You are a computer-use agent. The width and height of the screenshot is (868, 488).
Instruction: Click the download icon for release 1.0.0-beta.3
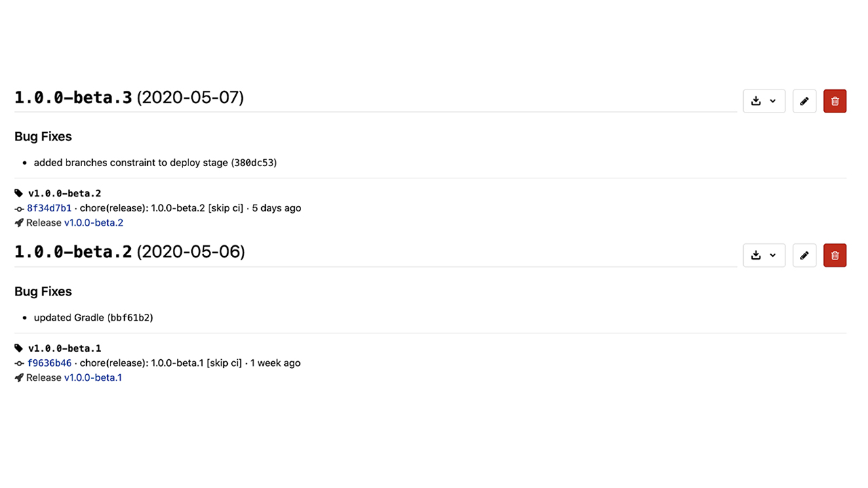tap(756, 101)
